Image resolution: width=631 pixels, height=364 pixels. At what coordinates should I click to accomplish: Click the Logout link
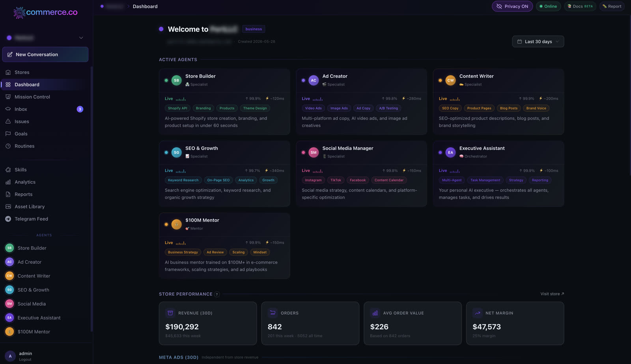(25, 360)
